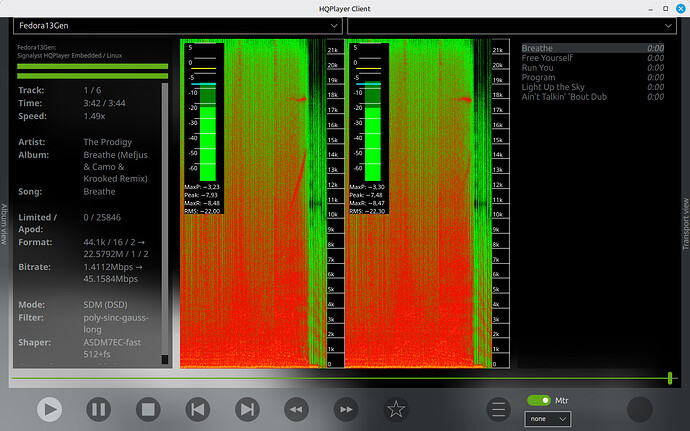The image size is (690, 431).
Task: Select 'Light Up the Sky' in the playlist
Action: (593, 87)
